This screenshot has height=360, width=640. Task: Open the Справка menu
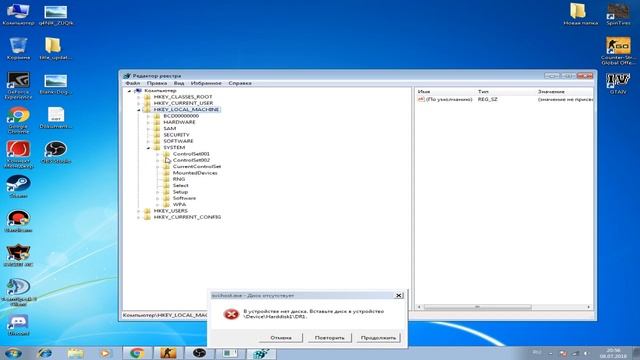(240, 83)
